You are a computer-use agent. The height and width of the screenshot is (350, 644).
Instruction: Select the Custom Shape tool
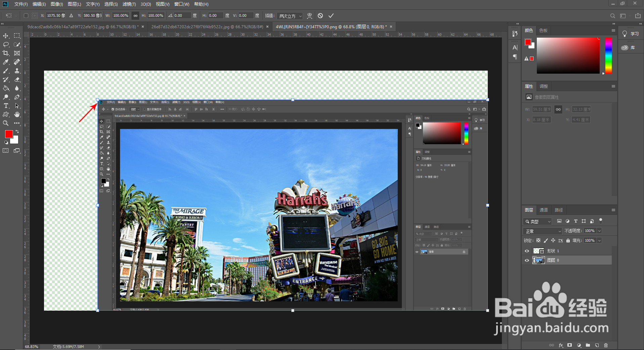6,114
